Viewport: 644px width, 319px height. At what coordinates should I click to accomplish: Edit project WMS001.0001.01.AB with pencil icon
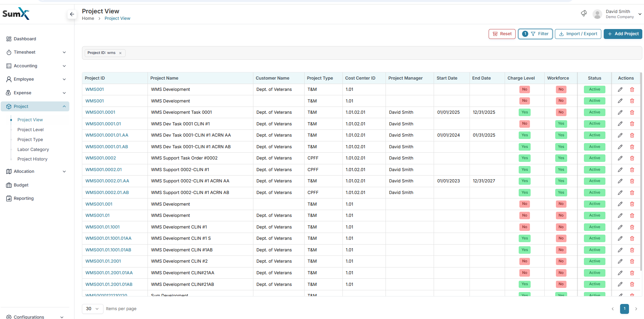coord(620,147)
